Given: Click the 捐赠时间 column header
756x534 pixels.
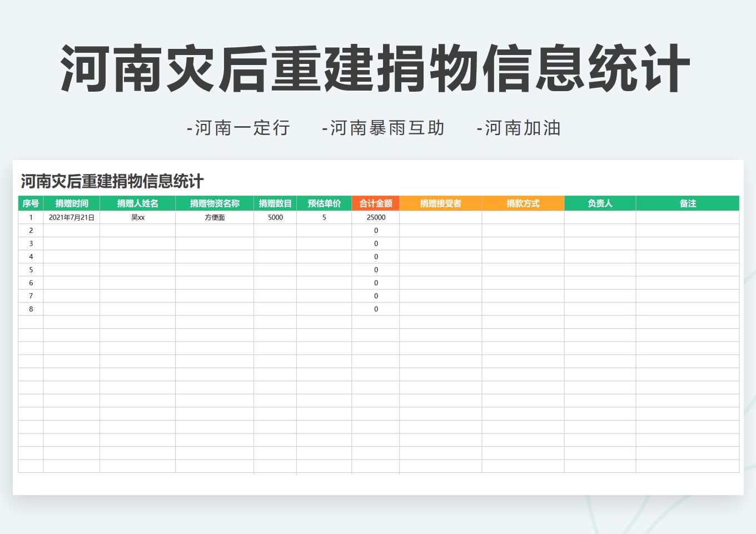Looking at the screenshot, I should pos(72,203).
